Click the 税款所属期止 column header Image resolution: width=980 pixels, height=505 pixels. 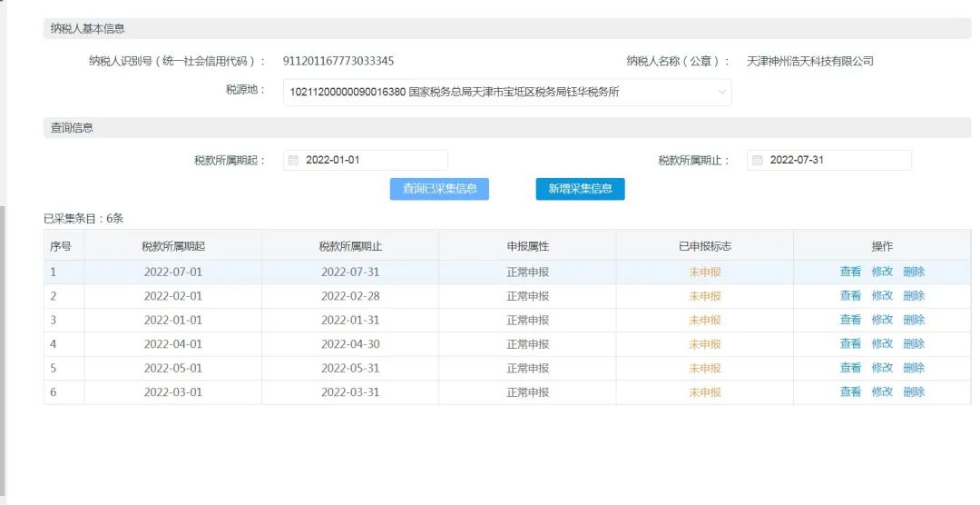[350, 246]
